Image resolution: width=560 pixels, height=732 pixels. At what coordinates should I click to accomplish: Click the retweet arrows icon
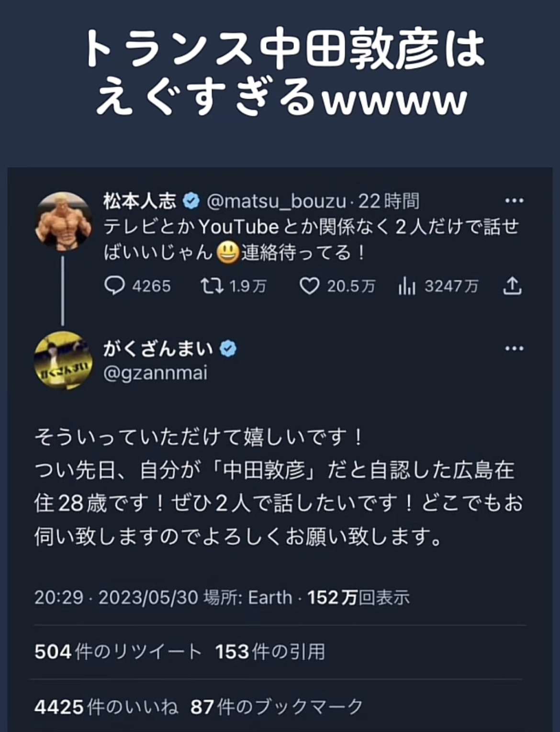(212, 286)
